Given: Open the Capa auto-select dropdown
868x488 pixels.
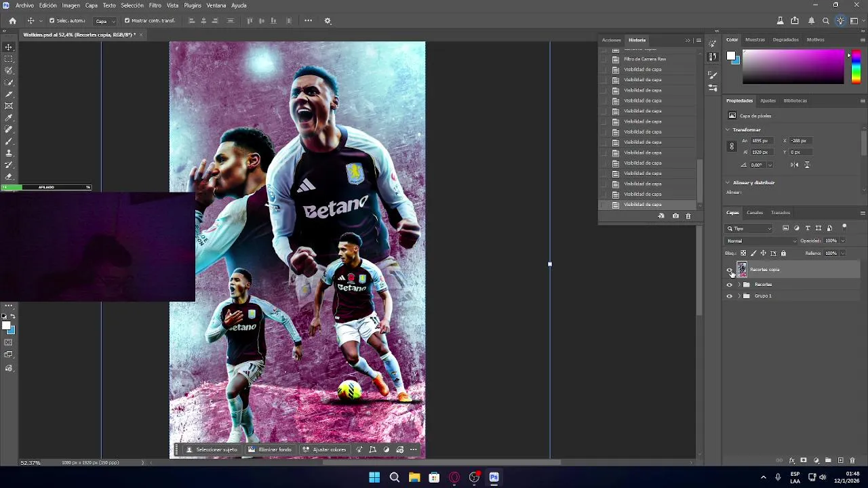Looking at the screenshot, I should point(105,21).
